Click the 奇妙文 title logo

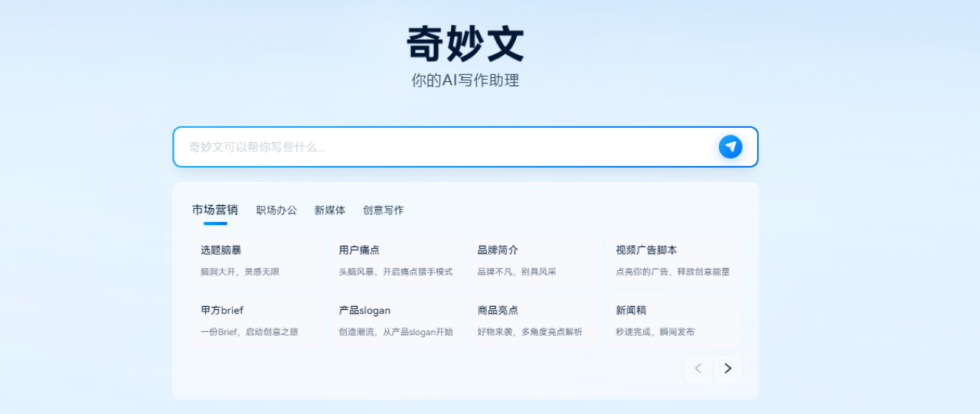click(465, 44)
